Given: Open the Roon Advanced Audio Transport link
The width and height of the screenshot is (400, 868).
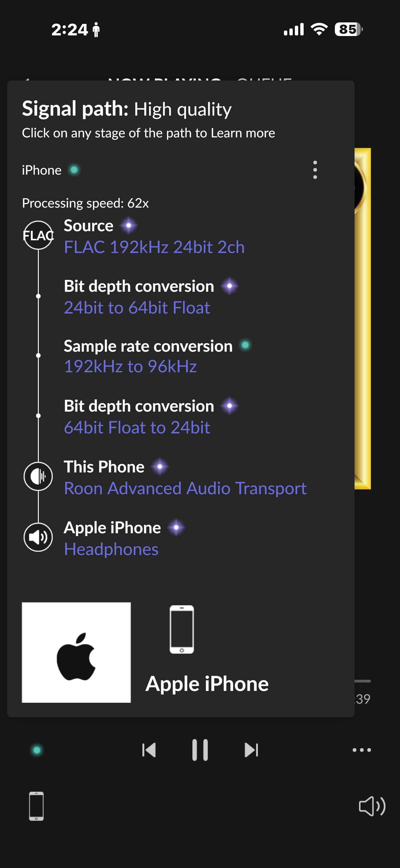Looking at the screenshot, I should [185, 488].
